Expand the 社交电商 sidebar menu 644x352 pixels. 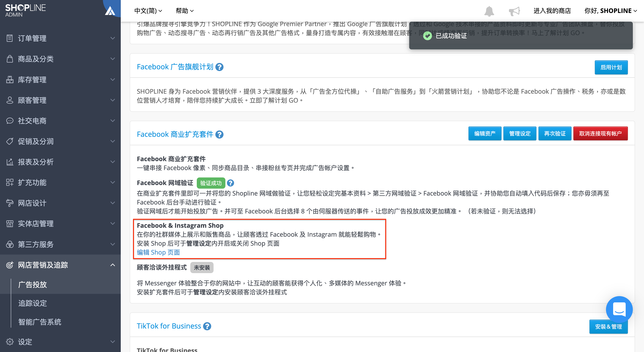[60, 121]
